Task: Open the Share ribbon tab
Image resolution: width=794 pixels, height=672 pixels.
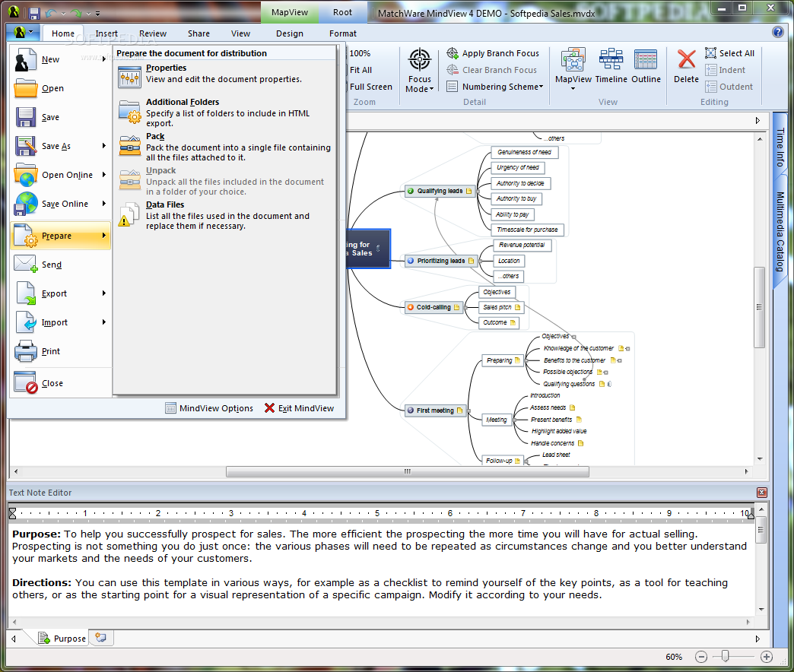Action: [198, 33]
